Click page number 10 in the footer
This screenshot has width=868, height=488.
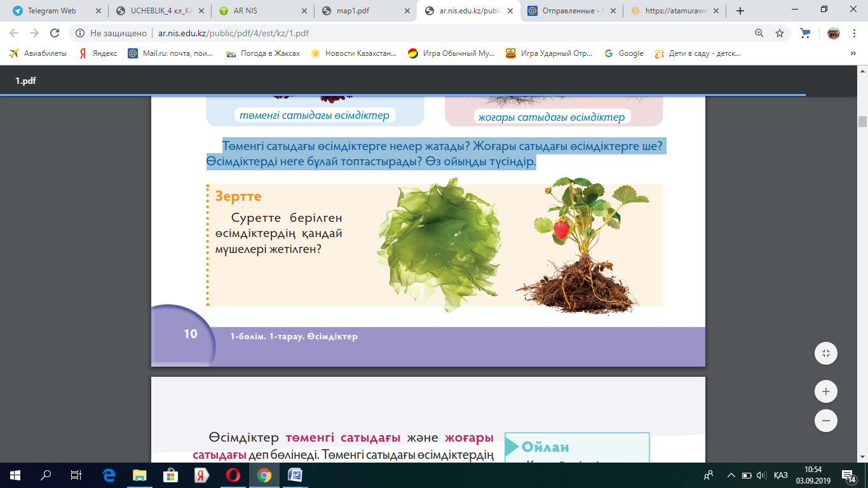[191, 334]
